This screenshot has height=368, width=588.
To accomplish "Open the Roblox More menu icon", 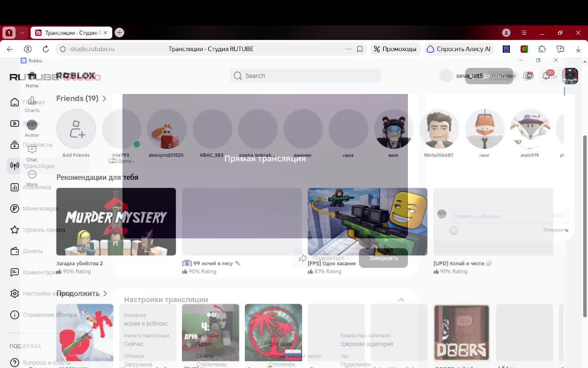I will (32, 174).
